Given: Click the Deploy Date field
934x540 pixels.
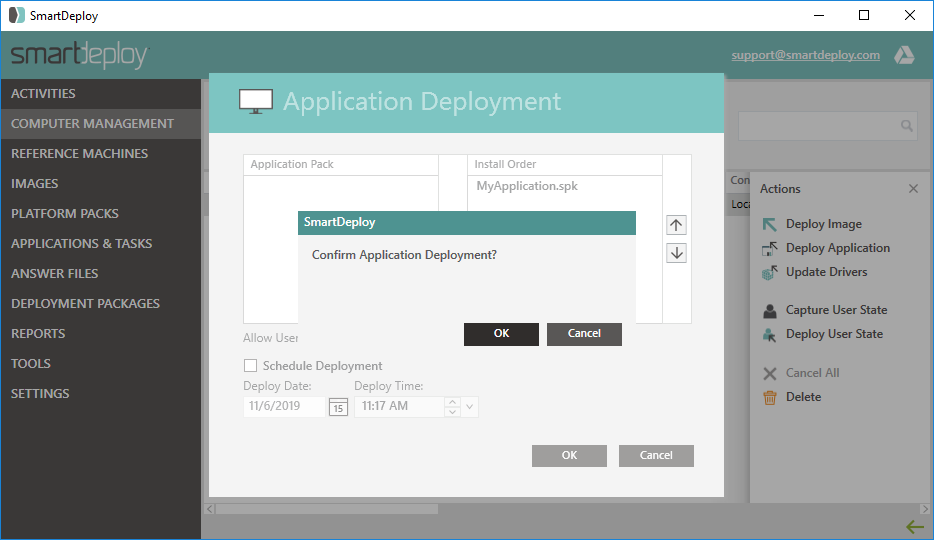Looking at the screenshot, I should coord(284,407).
